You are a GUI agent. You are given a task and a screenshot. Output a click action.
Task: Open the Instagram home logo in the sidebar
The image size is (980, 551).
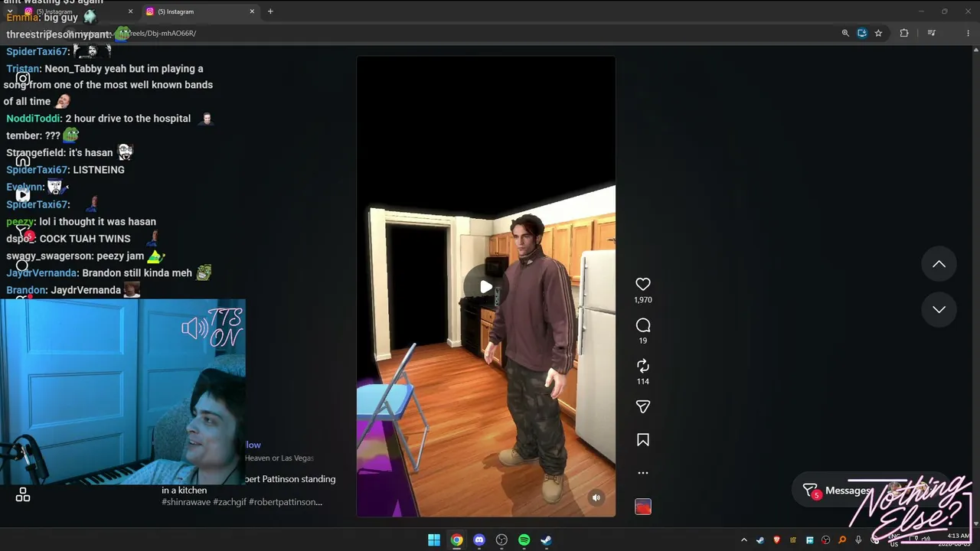coord(23,78)
